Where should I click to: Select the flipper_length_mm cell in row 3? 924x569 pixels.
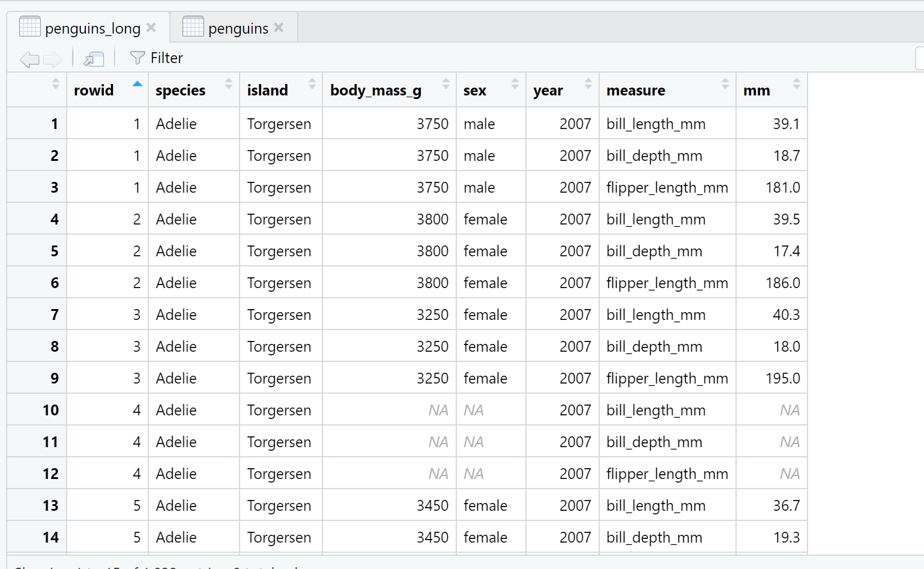(x=666, y=188)
